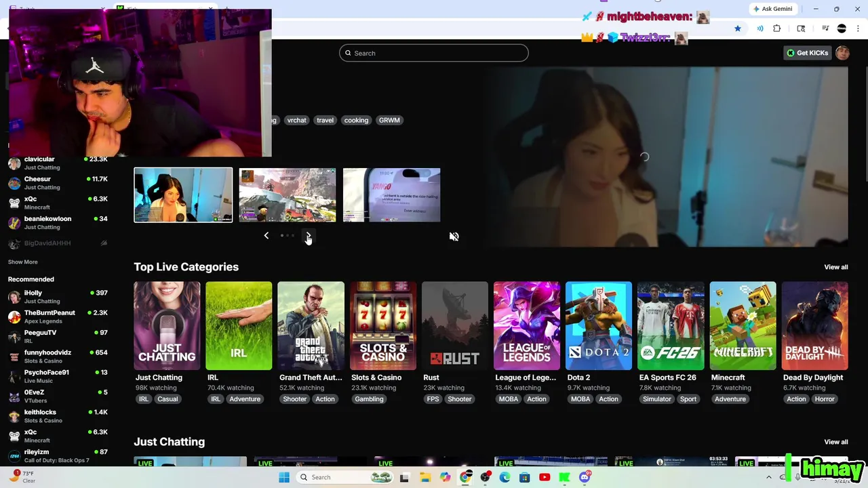Open the IRL category card image
This screenshot has width=868, height=488.
[x=239, y=325]
